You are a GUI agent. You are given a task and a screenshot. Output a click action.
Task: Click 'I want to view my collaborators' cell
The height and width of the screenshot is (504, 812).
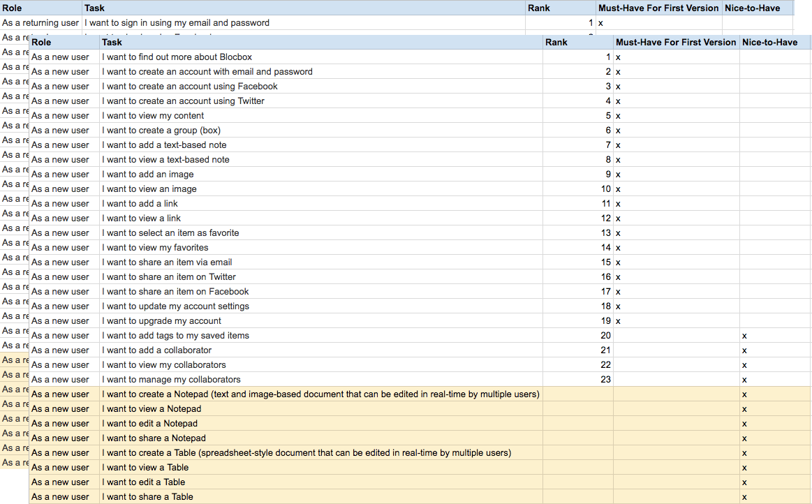coord(321,364)
